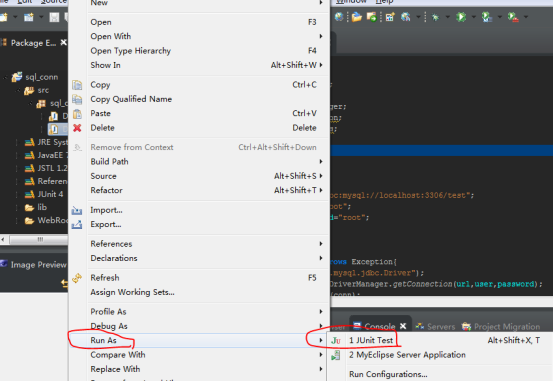Click the Run on server toolbar icon
Image resolution: width=554 pixels, height=381 pixels.
pyautogui.click(x=487, y=17)
